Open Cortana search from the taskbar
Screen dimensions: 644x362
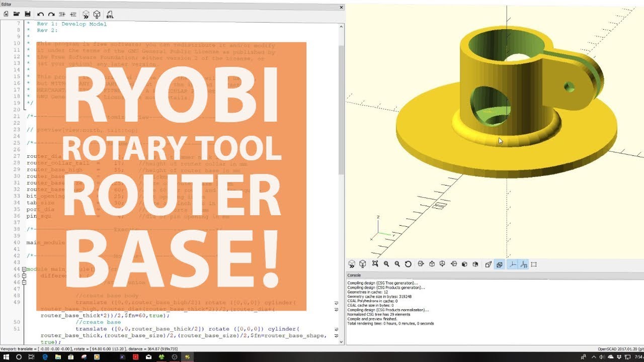point(19,356)
